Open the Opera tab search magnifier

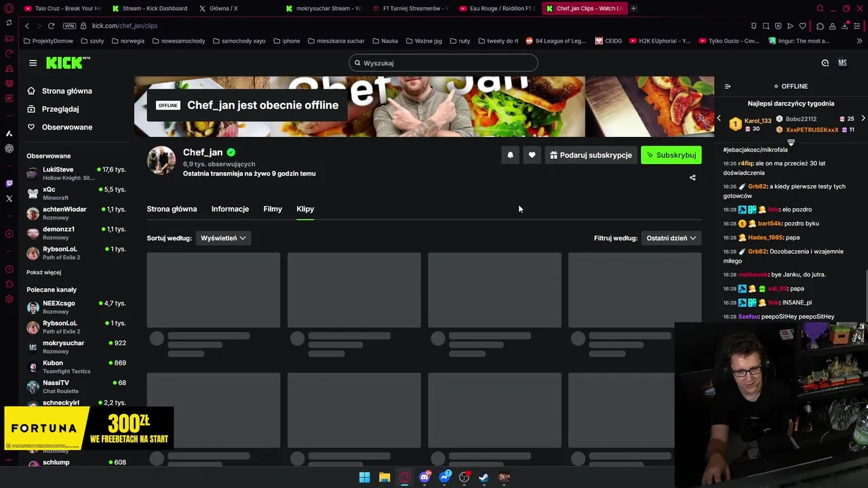(x=820, y=9)
